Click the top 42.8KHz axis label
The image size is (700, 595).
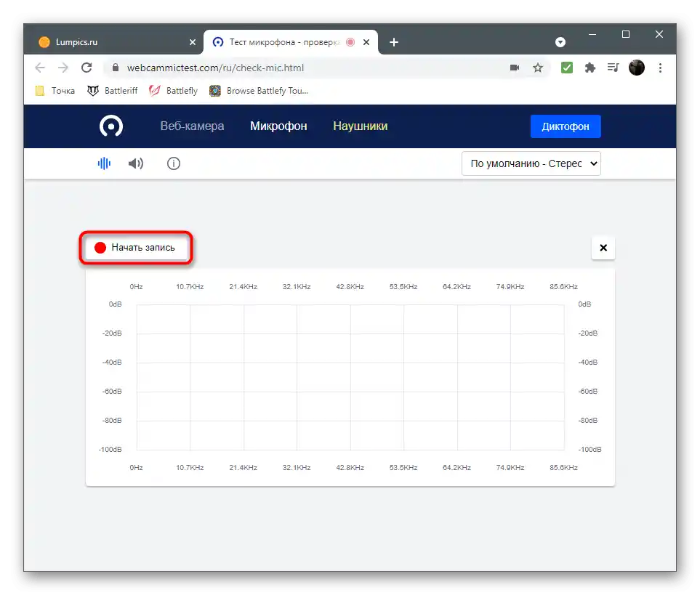pos(350,287)
